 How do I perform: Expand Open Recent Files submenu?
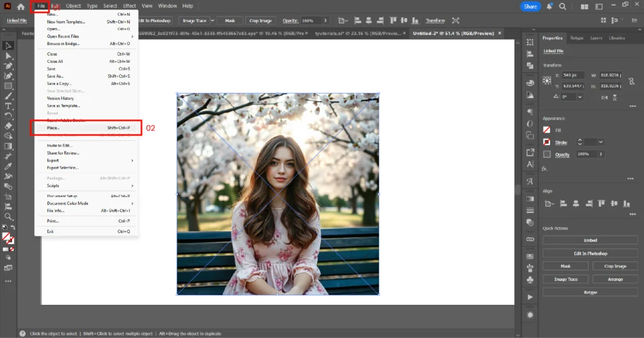click(86, 36)
